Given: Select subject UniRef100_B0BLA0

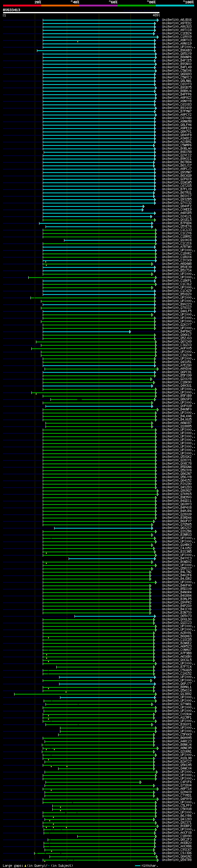Looking at the screenshot, I should [x=176, y=149].
